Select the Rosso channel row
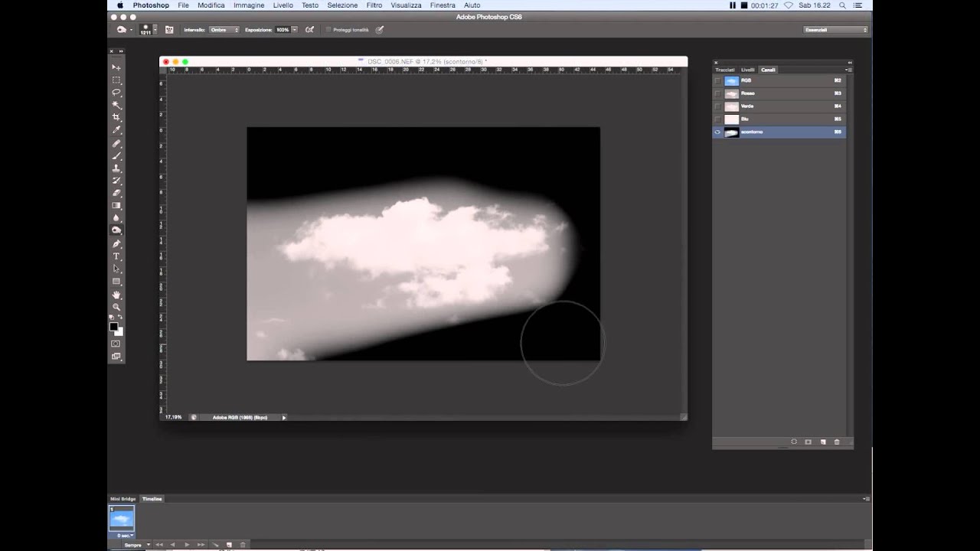The height and width of the screenshot is (551, 980). click(779, 93)
